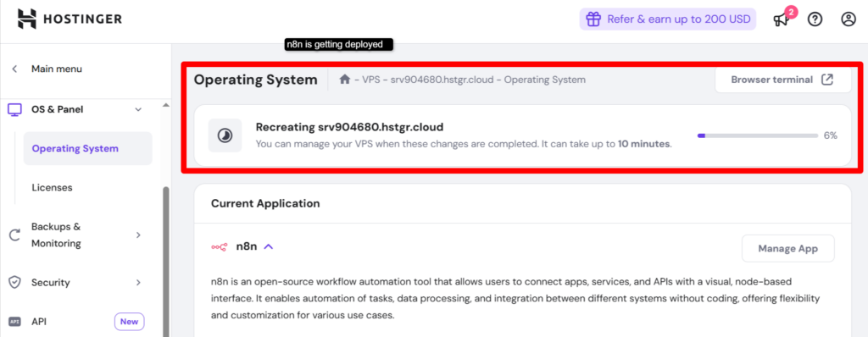The height and width of the screenshot is (337, 868).
Task: Click the external link icon on Browser terminal
Action: [827, 80]
